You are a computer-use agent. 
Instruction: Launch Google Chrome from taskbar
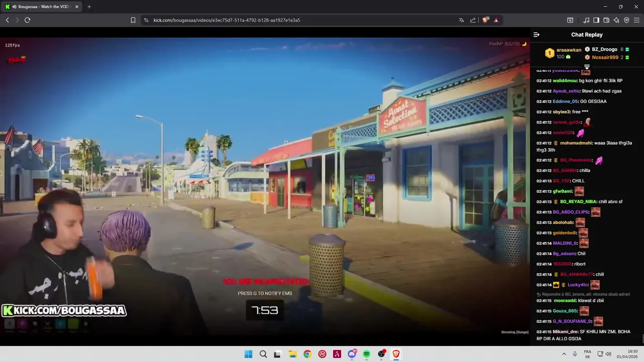pos(307,354)
